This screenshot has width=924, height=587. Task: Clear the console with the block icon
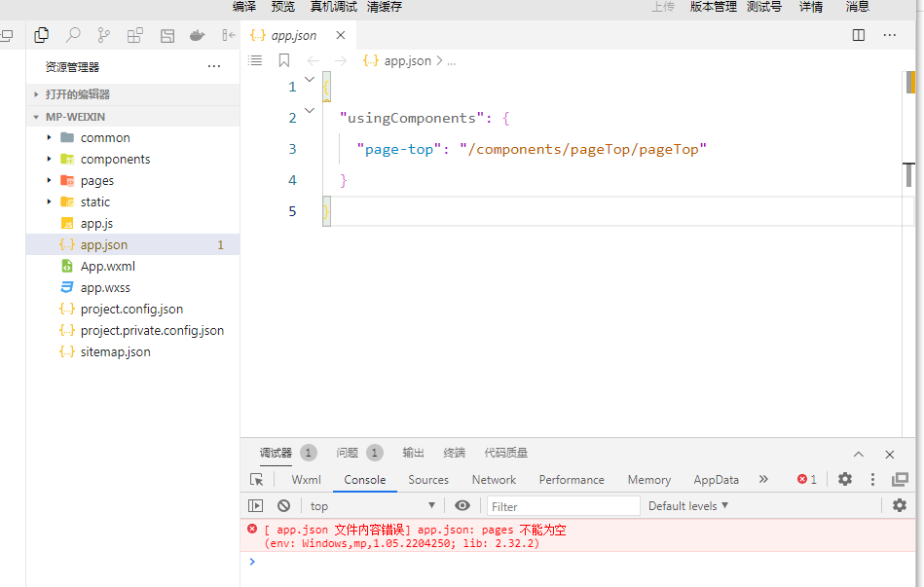click(x=283, y=505)
